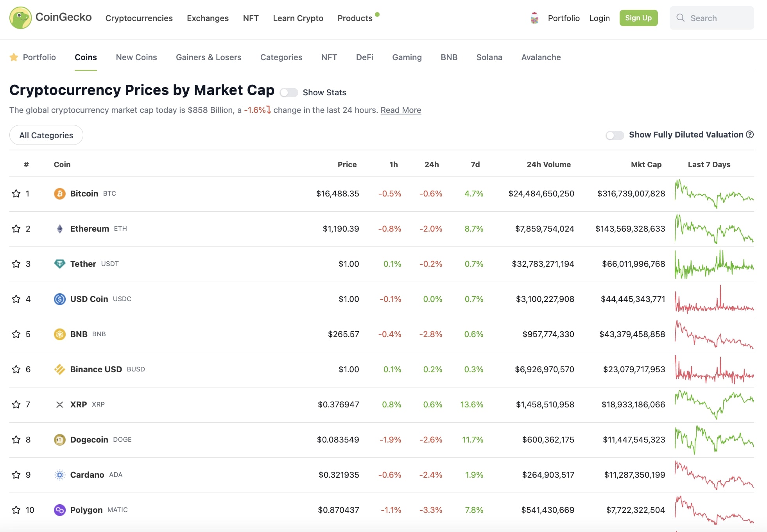Follow the Read More link
767x532 pixels.
[401, 110]
